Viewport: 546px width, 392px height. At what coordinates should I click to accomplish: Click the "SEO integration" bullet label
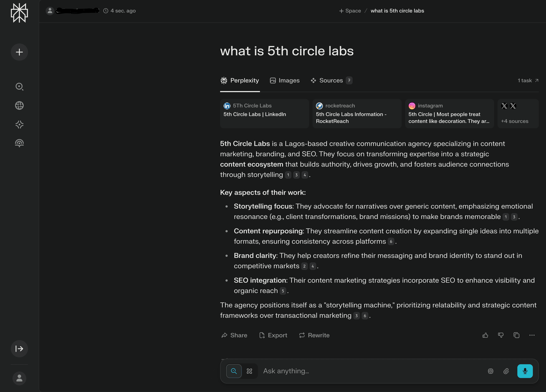pos(260,280)
